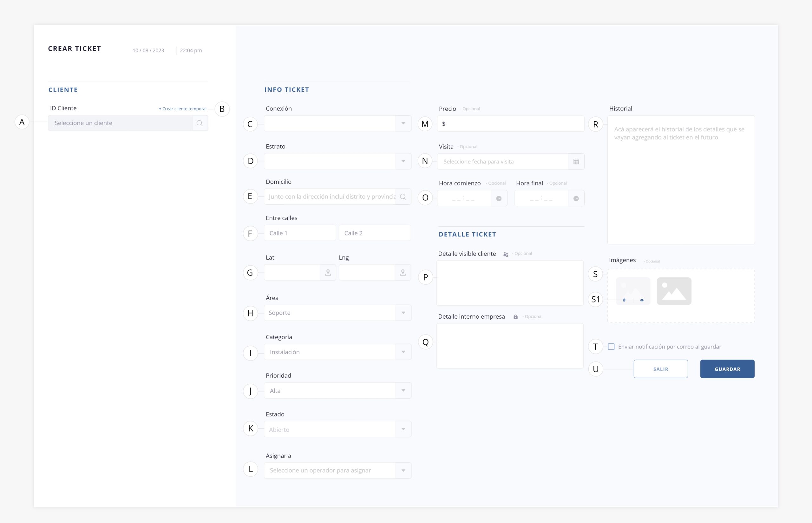
Task: Select the second image placeholder thumbnail
Action: click(x=674, y=291)
